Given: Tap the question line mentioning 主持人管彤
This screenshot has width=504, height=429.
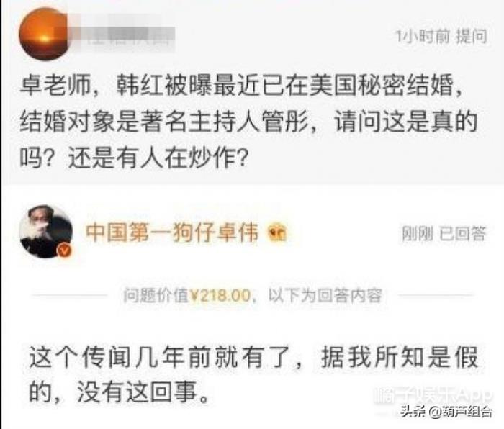Looking at the screenshot, I should pyautogui.click(x=248, y=122).
